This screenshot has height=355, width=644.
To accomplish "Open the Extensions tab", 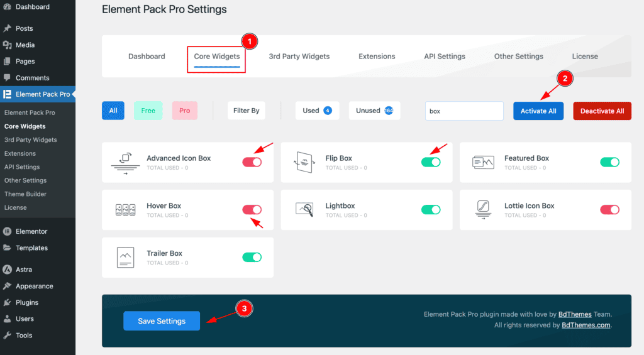I will click(x=377, y=56).
